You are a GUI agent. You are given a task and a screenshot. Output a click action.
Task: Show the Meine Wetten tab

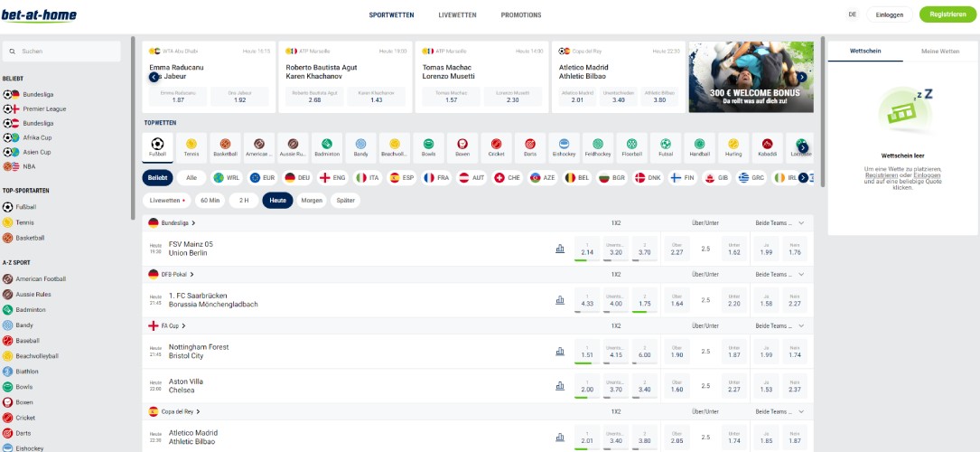940,52
